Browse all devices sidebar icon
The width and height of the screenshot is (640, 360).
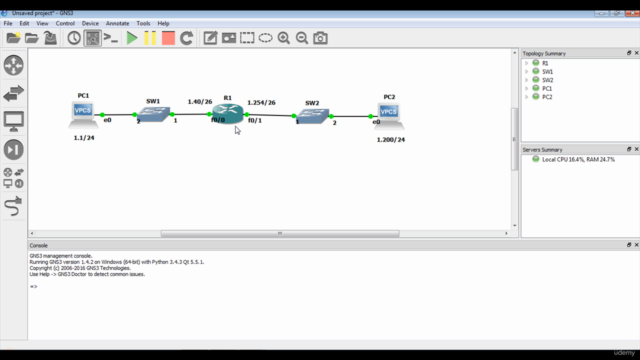(13, 178)
